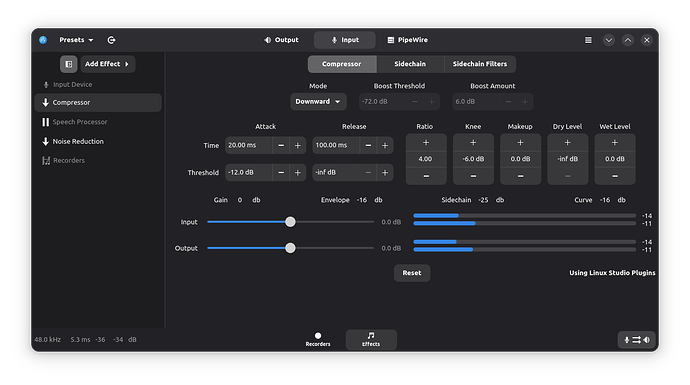Click the Ratio 4.00 value field
Screen dimensions: 690x385
(426, 159)
